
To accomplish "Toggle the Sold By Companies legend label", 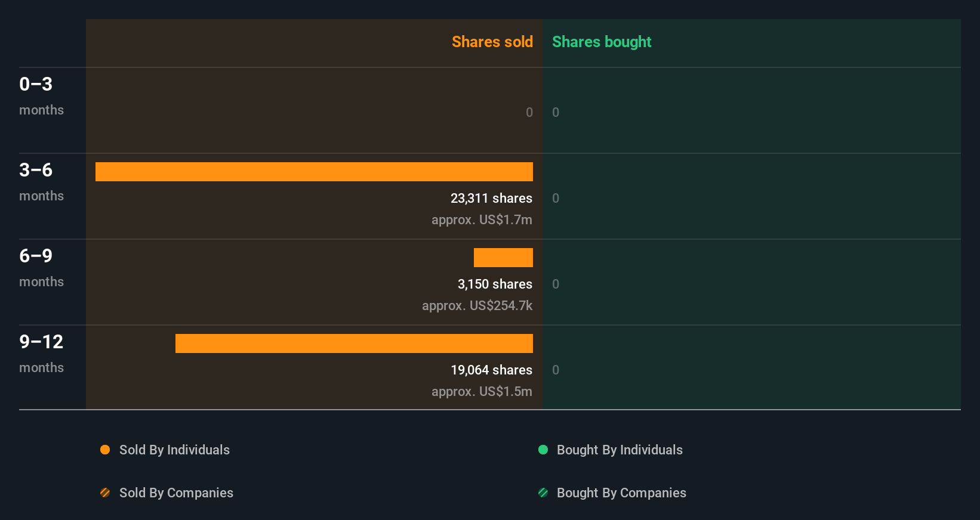I will [176, 493].
